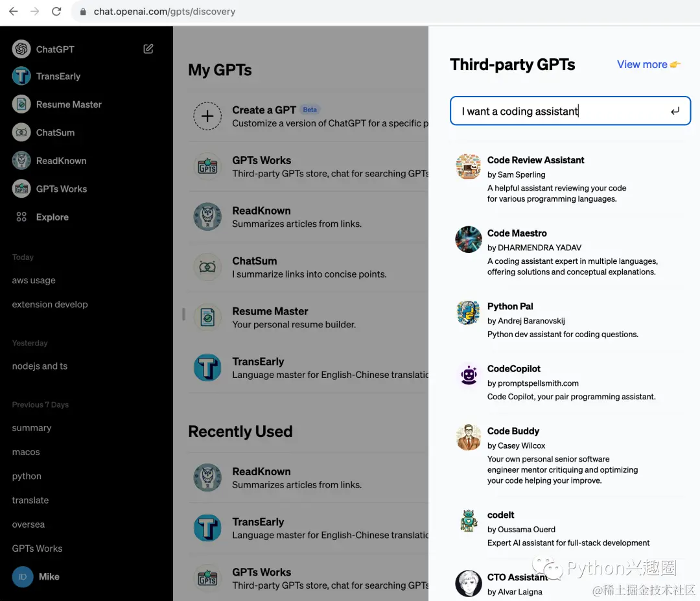700x601 pixels.
Task: Click Resume Master icon under My GPTs
Action: (x=207, y=318)
